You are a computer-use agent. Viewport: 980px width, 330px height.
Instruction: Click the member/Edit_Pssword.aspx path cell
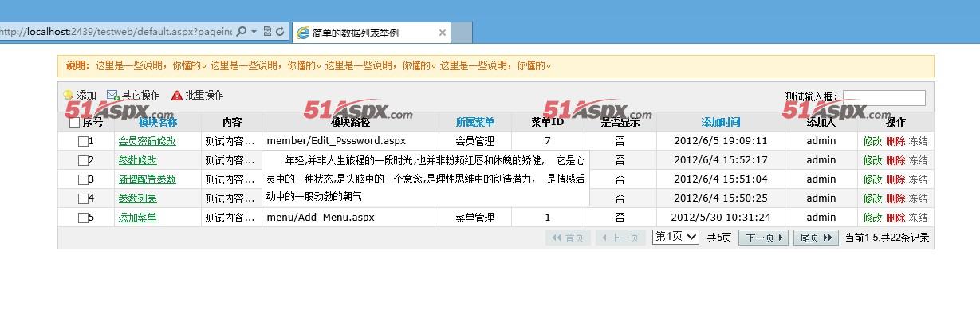click(x=350, y=141)
